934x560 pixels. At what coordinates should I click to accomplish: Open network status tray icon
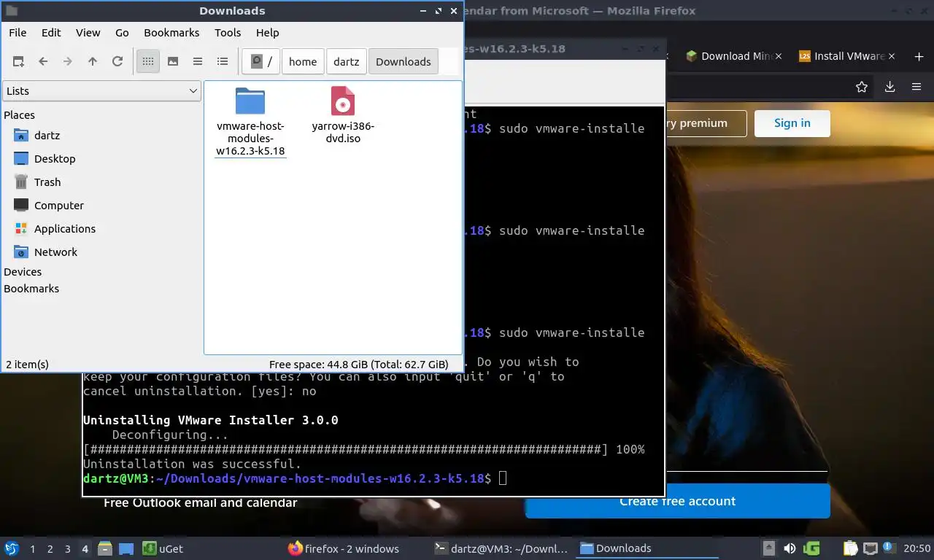pos(871,548)
